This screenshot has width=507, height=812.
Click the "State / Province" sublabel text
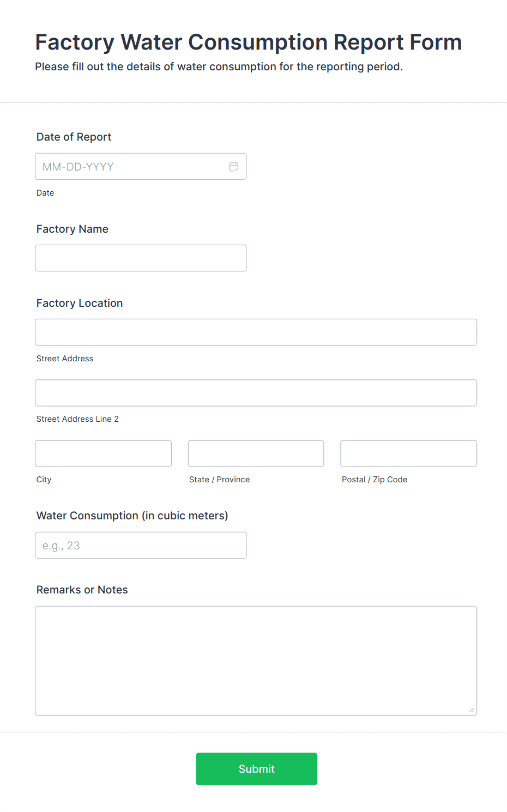[x=219, y=480]
